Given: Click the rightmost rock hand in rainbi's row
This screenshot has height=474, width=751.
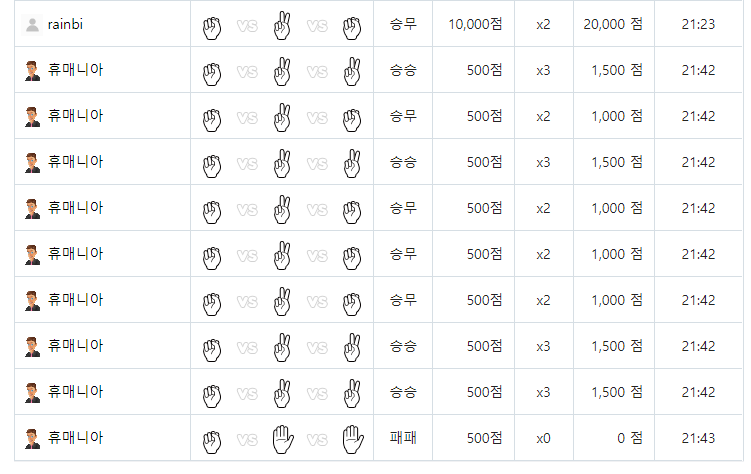Looking at the screenshot, I should 352,24.
